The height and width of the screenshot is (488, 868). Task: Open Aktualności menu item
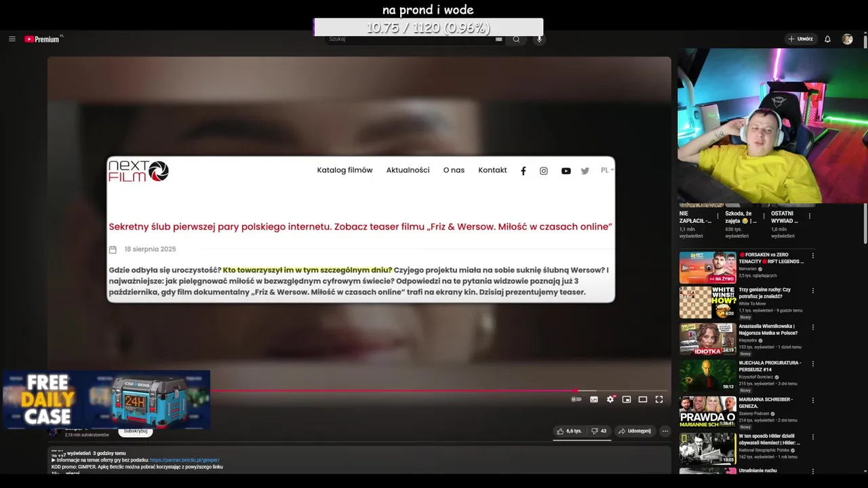click(408, 170)
